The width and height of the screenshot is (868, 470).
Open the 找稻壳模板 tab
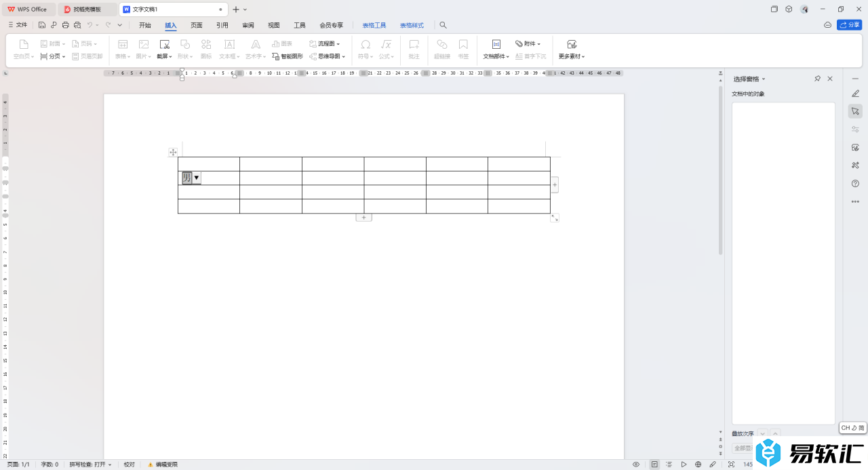[87, 9]
